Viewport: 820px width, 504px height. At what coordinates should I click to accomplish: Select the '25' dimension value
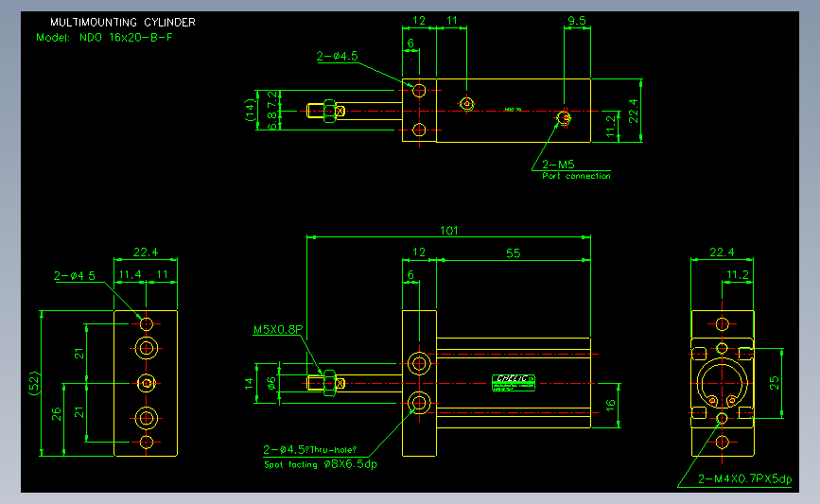tap(774, 383)
